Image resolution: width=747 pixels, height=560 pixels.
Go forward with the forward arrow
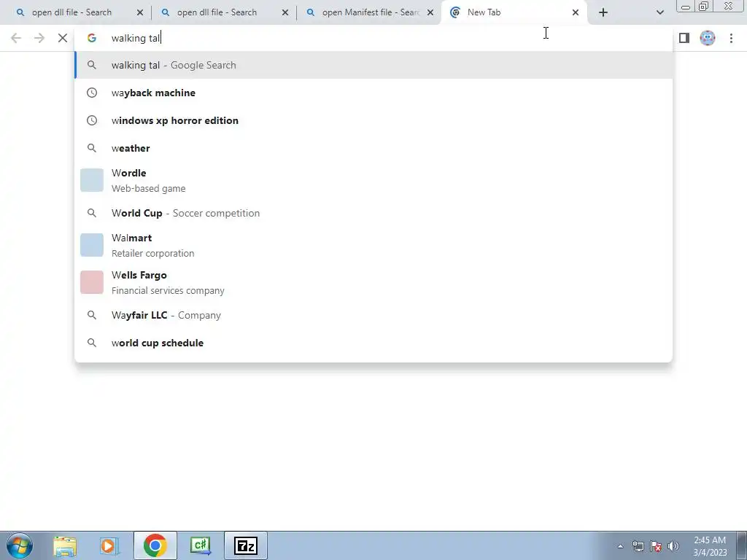pyautogui.click(x=39, y=38)
